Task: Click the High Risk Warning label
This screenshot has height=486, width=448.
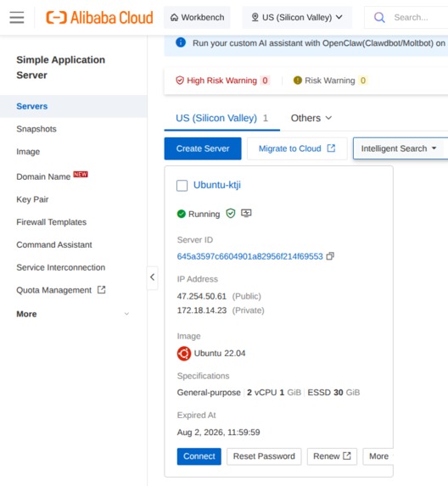Action: [x=221, y=81]
